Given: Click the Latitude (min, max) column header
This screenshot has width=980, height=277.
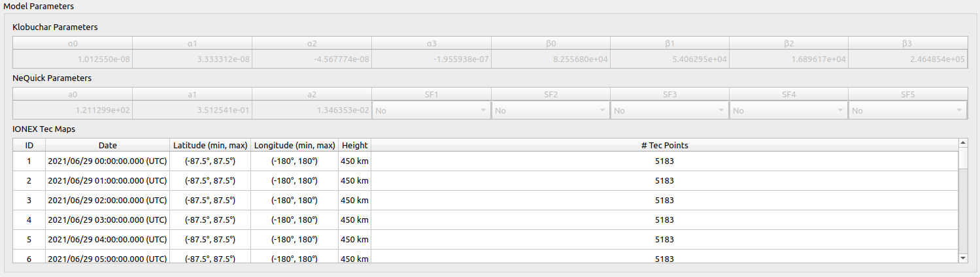Looking at the screenshot, I should click(210, 145).
